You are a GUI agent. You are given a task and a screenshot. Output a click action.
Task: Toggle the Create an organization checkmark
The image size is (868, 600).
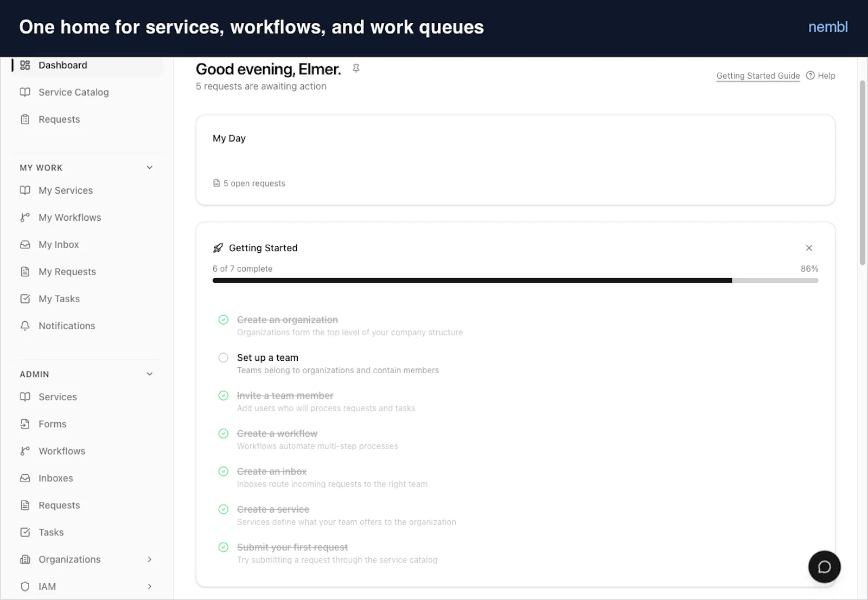(x=224, y=320)
